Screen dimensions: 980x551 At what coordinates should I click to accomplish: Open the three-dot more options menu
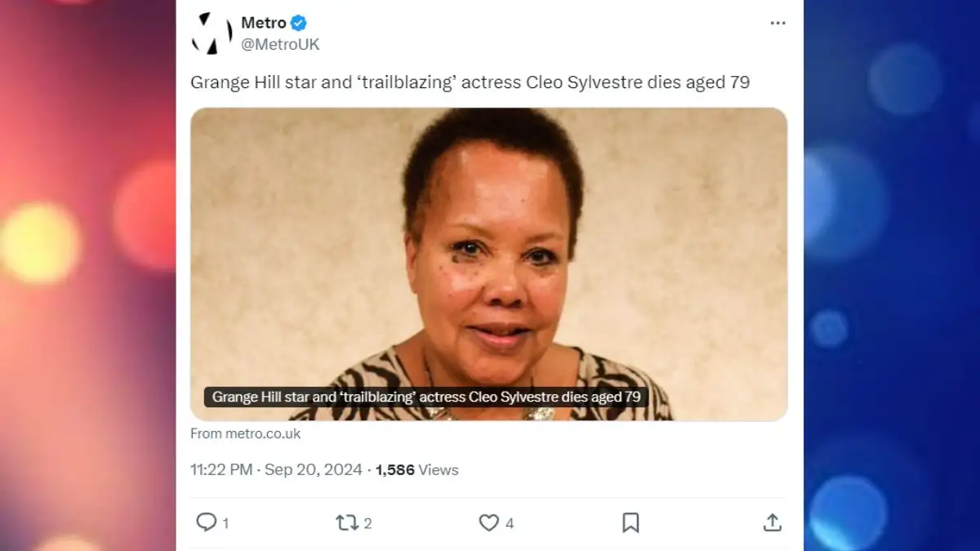tap(777, 23)
